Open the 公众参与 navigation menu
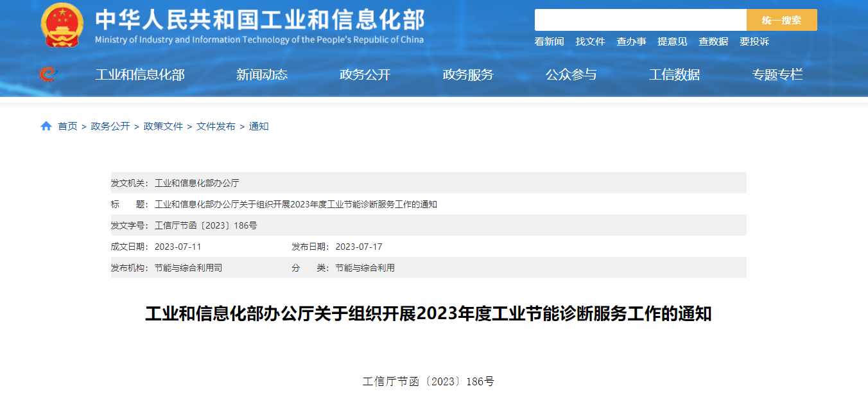Viewport: 868px width, 393px height. (x=571, y=74)
